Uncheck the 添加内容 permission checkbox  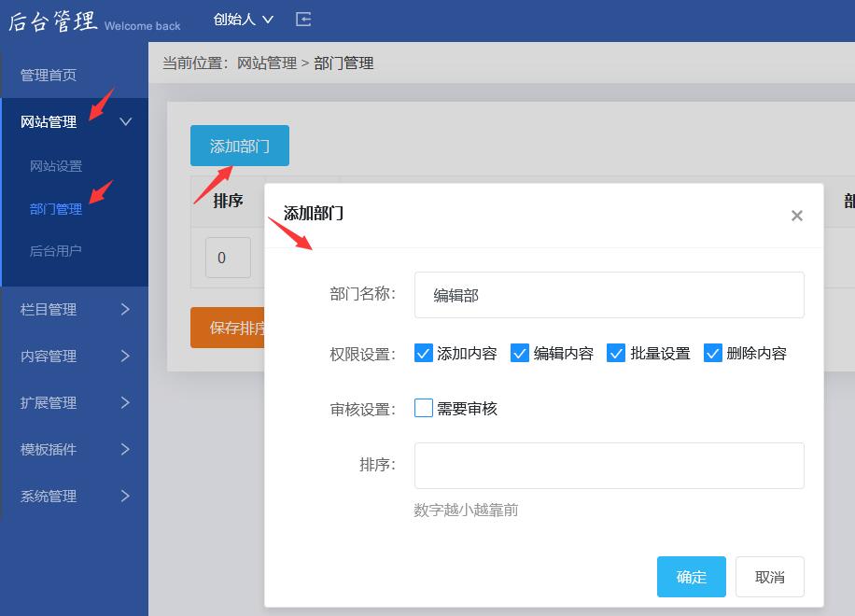click(424, 354)
